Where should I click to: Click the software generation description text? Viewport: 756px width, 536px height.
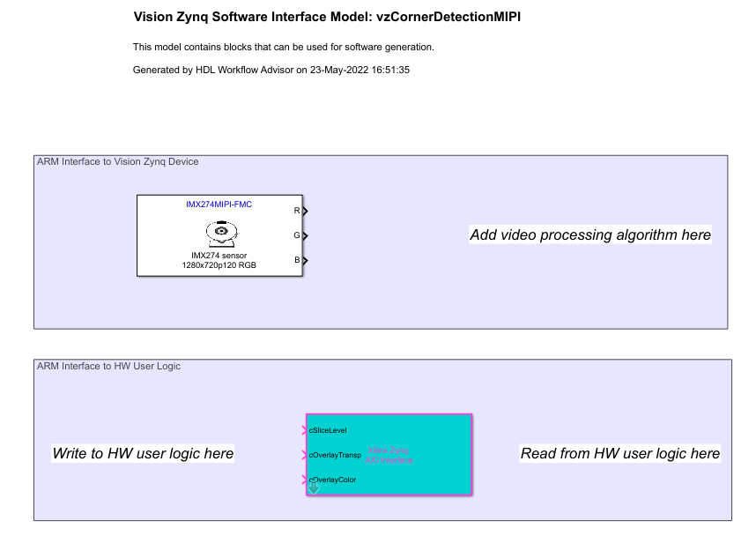point(283,47)
